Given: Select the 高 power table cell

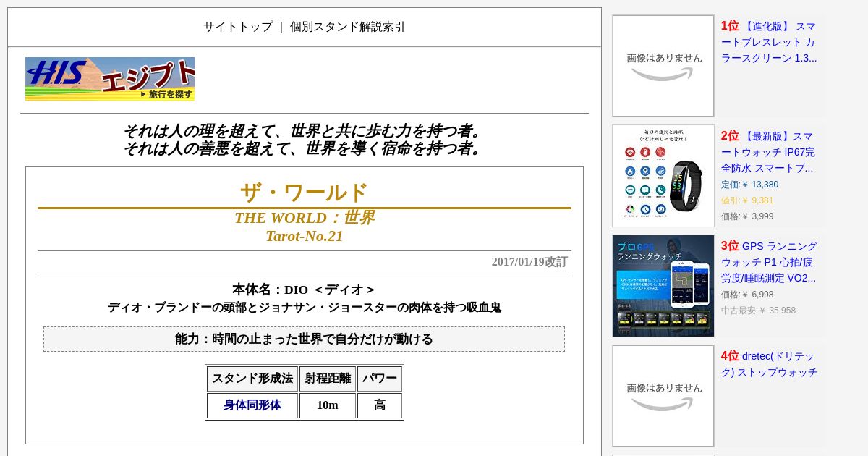Looking at the screenshot, I should click(380, 405).
